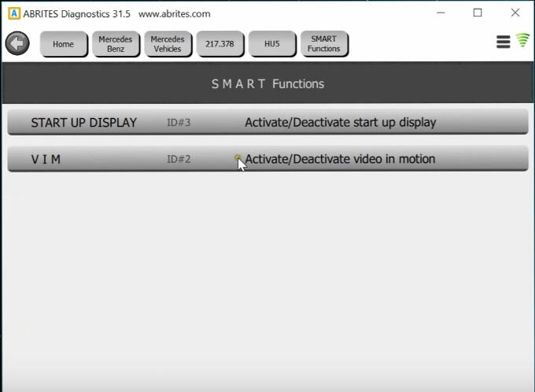
Task: Open the hamburger menu icon
Action: point(503,42)
